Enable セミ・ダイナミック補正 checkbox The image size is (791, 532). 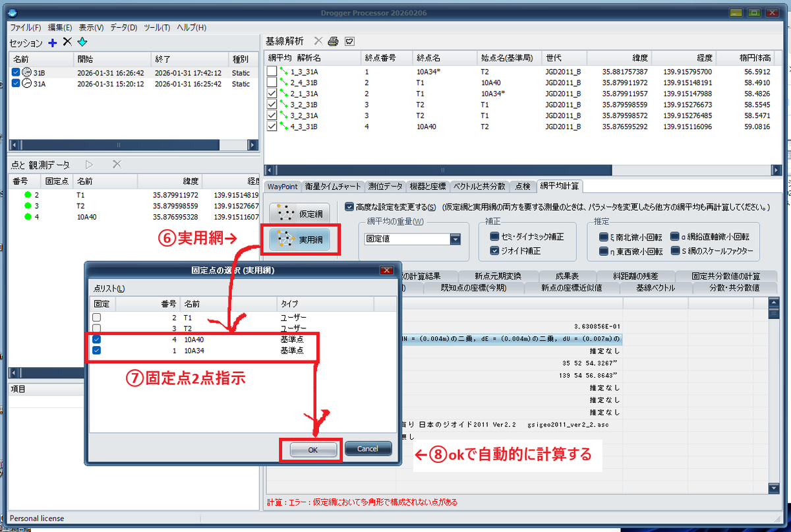494,236
